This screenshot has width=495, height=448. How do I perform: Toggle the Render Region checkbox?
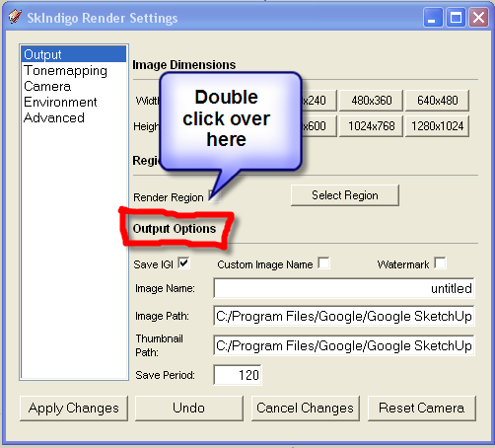click(x=214, y=196)
